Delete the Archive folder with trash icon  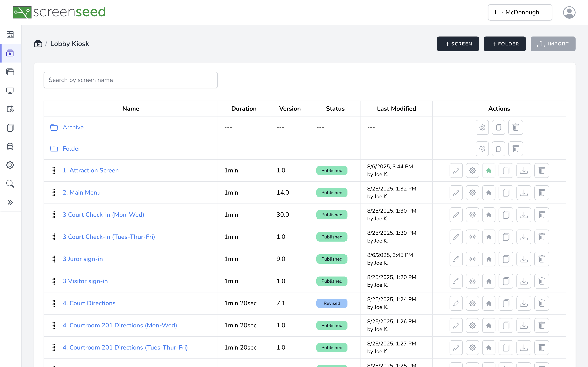click(515, 127)
